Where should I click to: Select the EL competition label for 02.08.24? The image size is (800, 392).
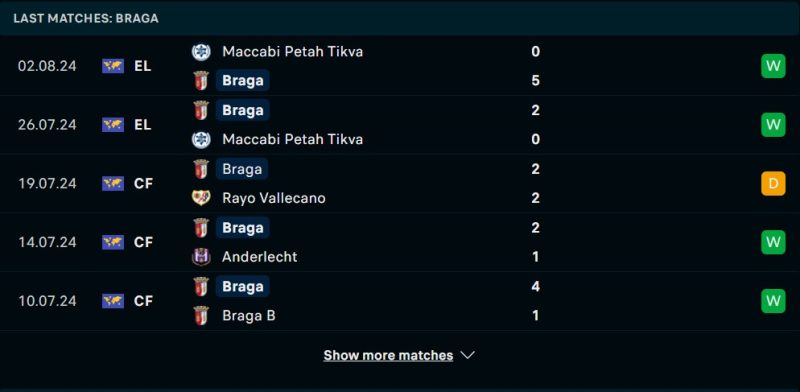point(143,66)
